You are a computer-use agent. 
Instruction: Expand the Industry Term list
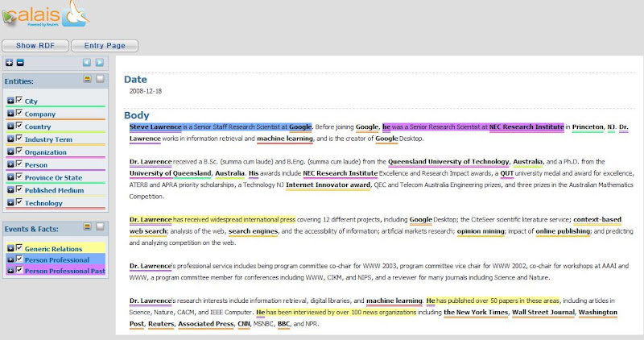pyautogui.click(x=10, y=139)
